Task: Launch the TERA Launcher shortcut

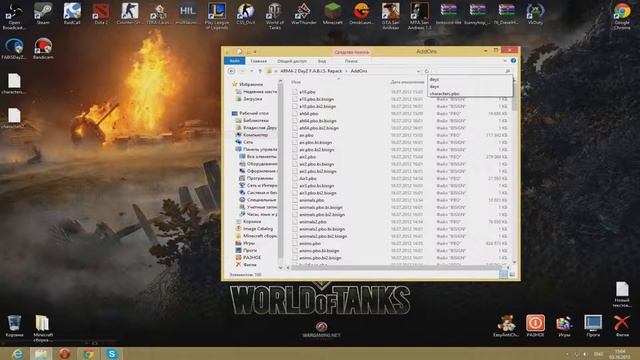Action: click(x=158, y=13)
